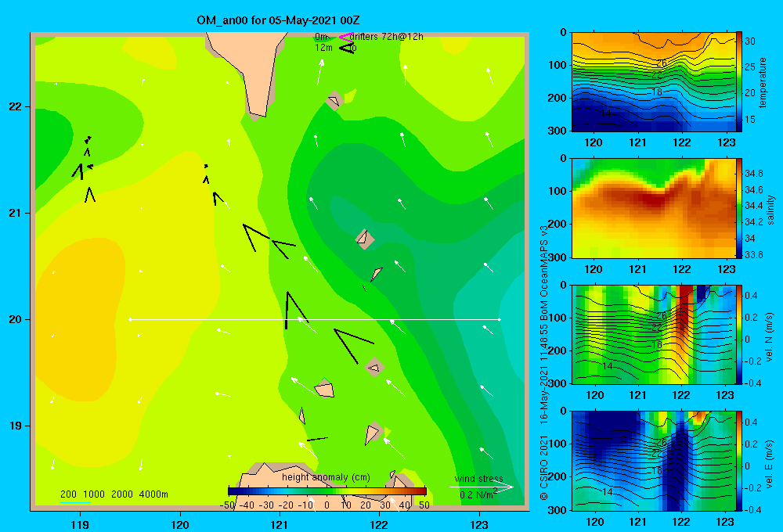Click the east endpoint of the white transect line
Viewport: 783px width, 532px height.
pos(500,319)
